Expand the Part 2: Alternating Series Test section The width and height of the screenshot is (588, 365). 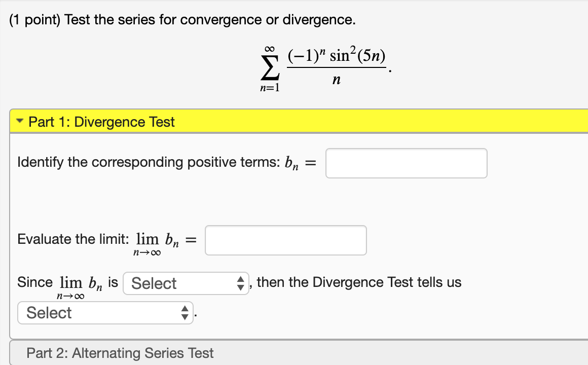coord(120,352)
